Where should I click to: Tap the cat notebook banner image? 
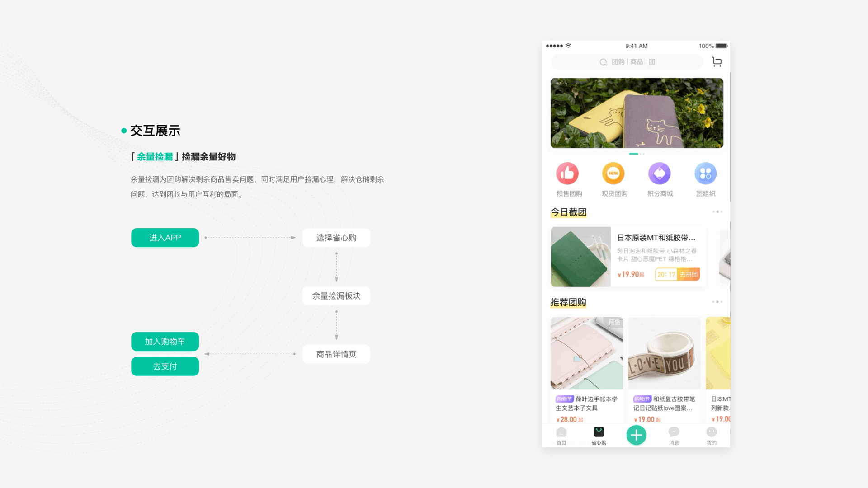tap(637, 113)
